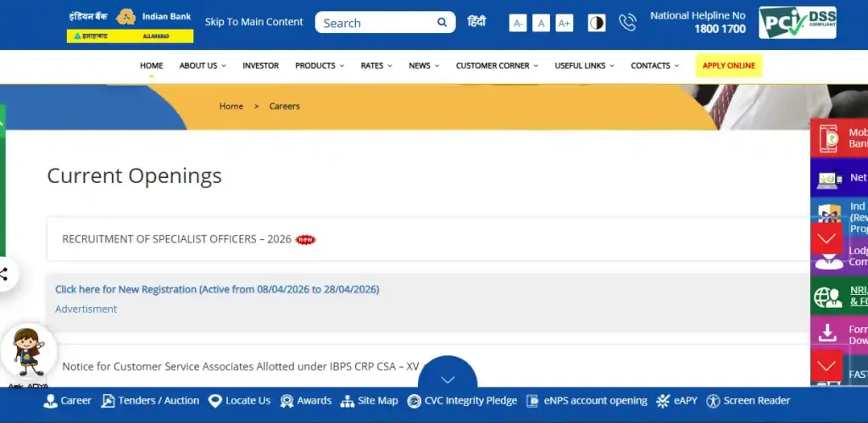Toggle the high contrast mode icon
868x423 pixels.
coord(597,23)
